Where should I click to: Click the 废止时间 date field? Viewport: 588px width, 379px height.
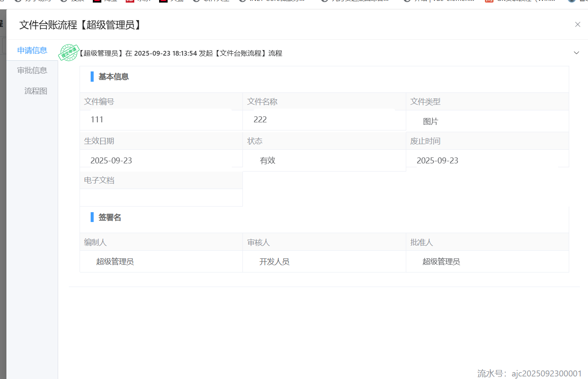click(x=487, y=160)
